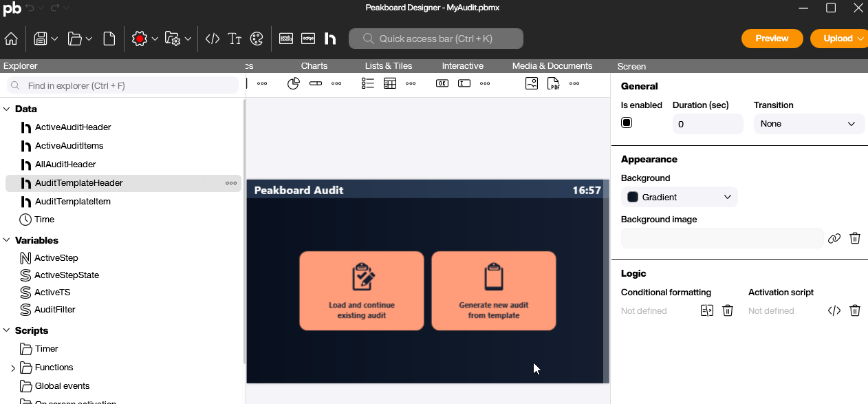This screenshot has height=404, width=868.
Task: Select the Media & Documents category
Action: (x=552, y=66)
